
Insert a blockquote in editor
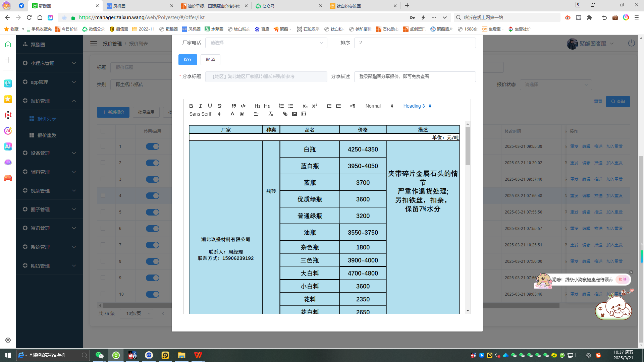pyautogui.click(x=234, y=106)
